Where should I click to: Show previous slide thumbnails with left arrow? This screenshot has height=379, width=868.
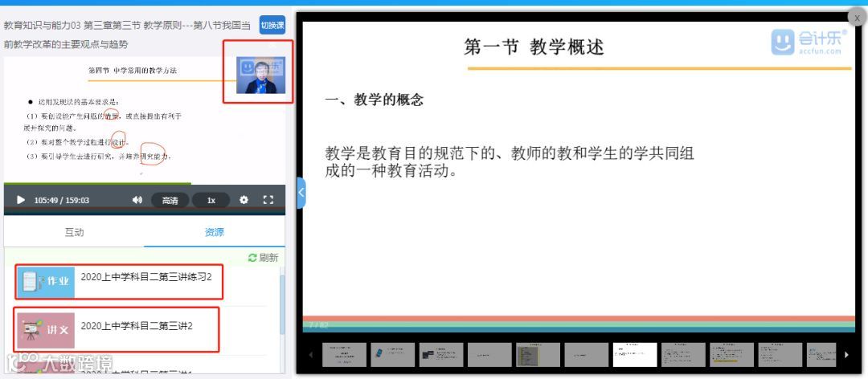coord(310,355)
